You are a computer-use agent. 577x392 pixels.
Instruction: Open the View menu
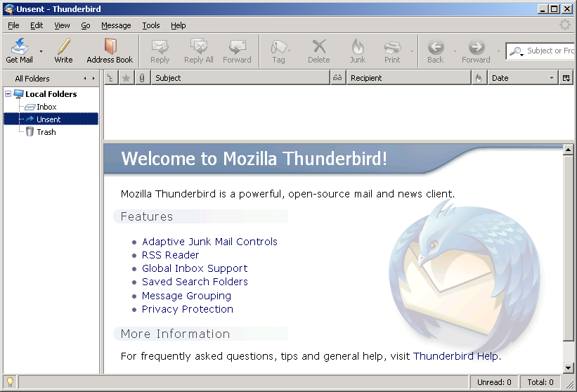(62, 25)
